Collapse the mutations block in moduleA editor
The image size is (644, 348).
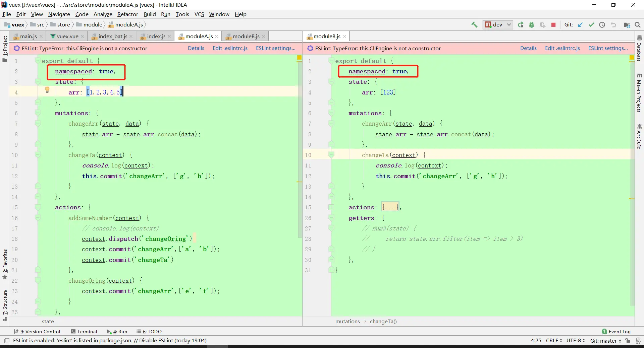coord(38,113)
